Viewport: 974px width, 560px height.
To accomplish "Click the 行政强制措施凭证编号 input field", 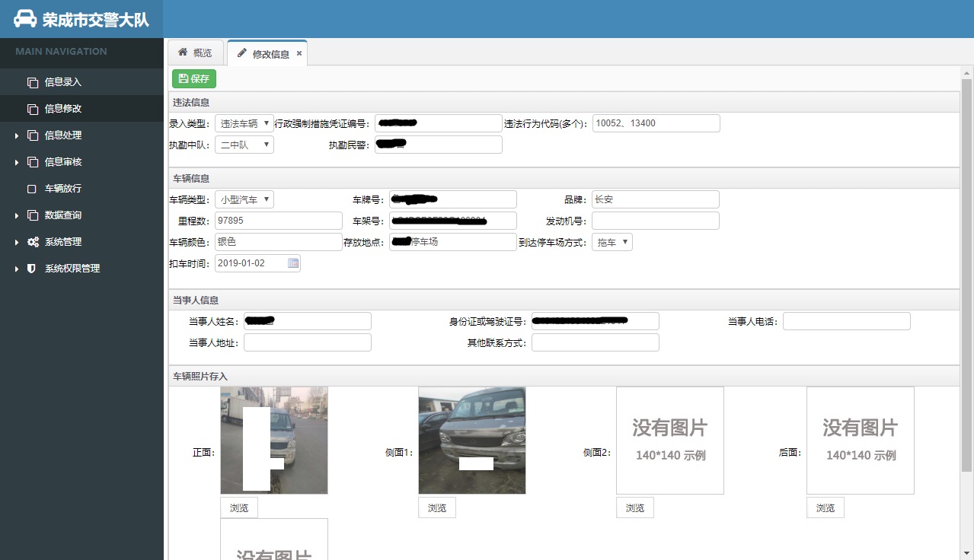I will (x=439, y=123).
